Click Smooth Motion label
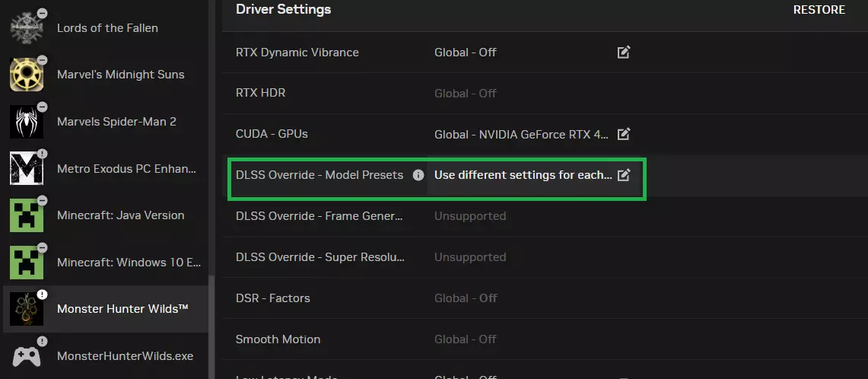This screenshot has height=379, width=868. tap(278, 339)
